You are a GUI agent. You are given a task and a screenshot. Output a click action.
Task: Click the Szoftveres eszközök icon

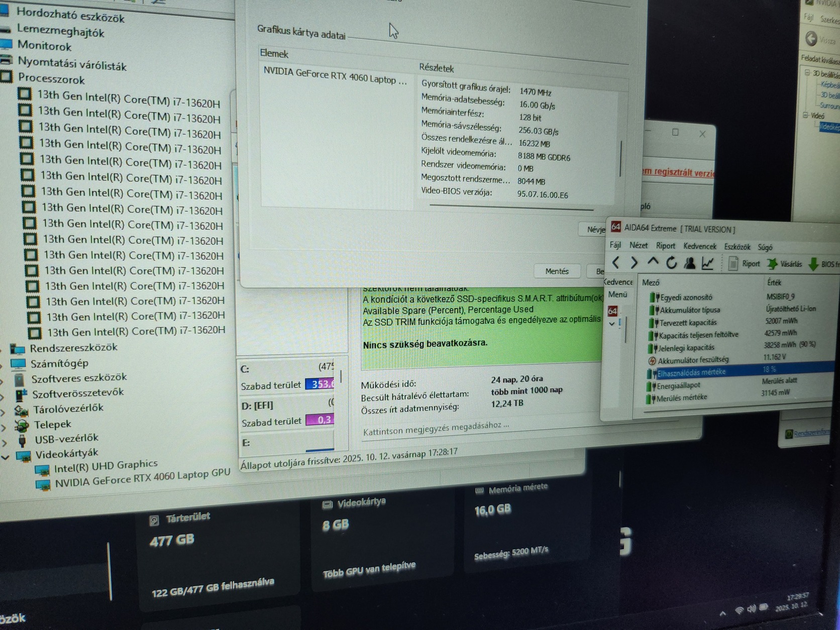coord(19,379)
